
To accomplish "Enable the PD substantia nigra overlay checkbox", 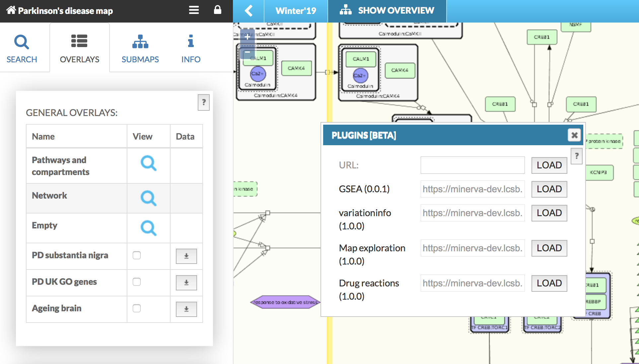I will point(137,255).
